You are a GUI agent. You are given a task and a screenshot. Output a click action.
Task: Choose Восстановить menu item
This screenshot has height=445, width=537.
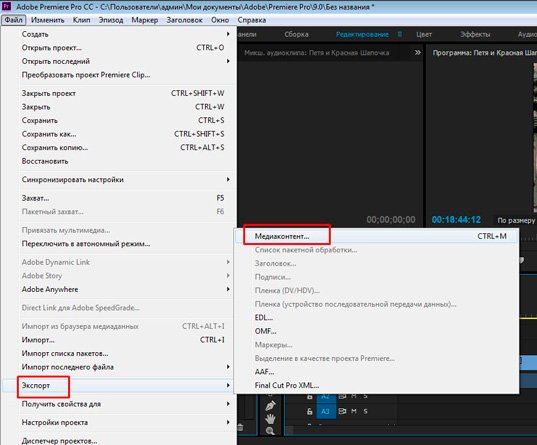coord(119,161)
